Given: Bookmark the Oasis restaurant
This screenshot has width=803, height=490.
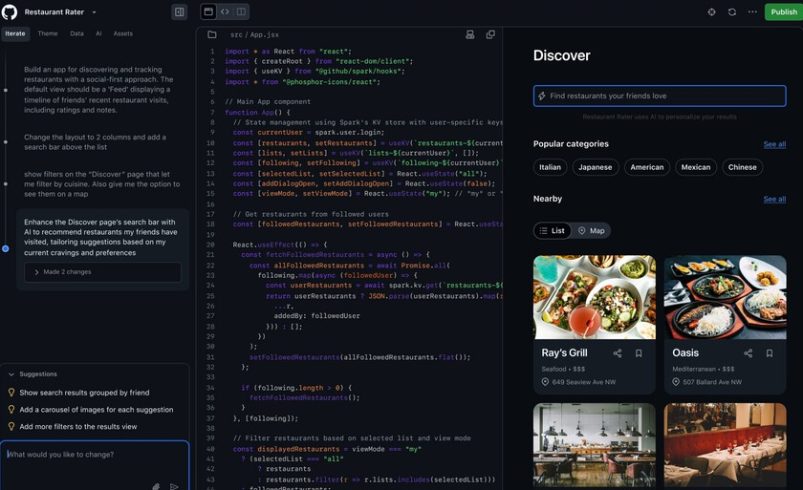Looking at the screenshot, I should [769, 353].
